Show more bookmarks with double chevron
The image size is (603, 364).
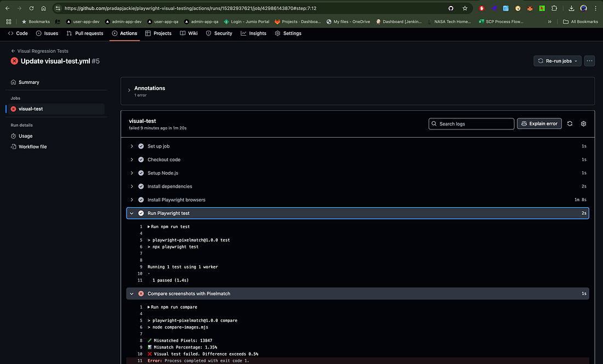pos(549,21)
